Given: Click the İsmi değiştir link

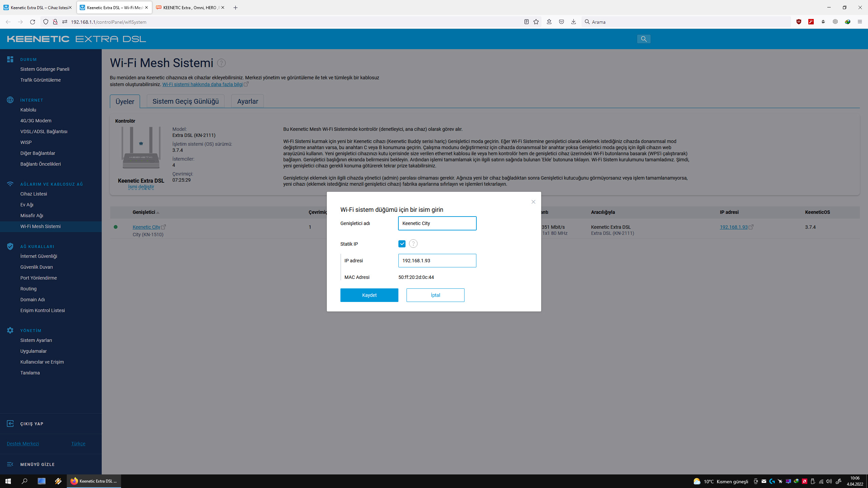Looking at the screenshot, I should tap(141, 187).
